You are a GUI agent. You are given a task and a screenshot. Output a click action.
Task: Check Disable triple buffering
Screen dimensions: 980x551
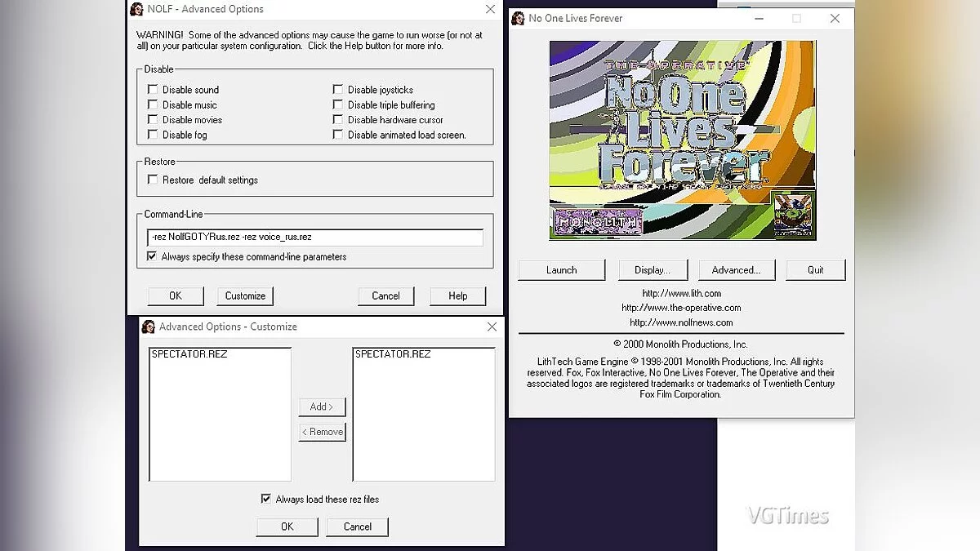pyautogui.click(x=338, y=104)
